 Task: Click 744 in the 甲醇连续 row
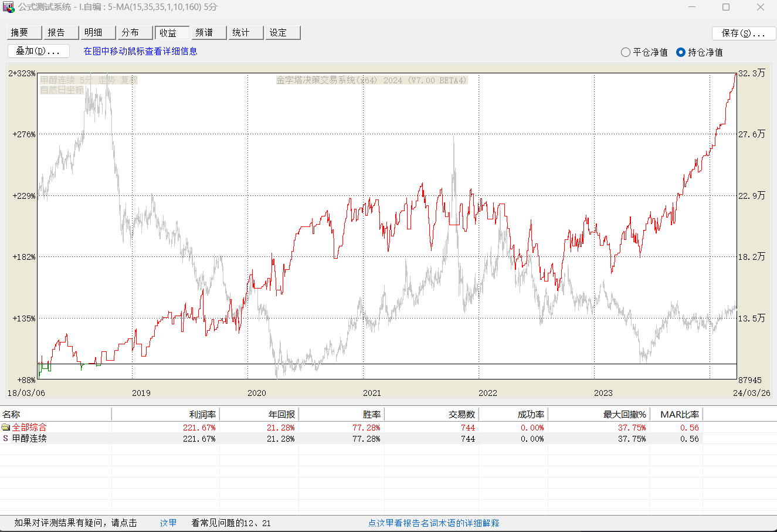click(468, 439)
